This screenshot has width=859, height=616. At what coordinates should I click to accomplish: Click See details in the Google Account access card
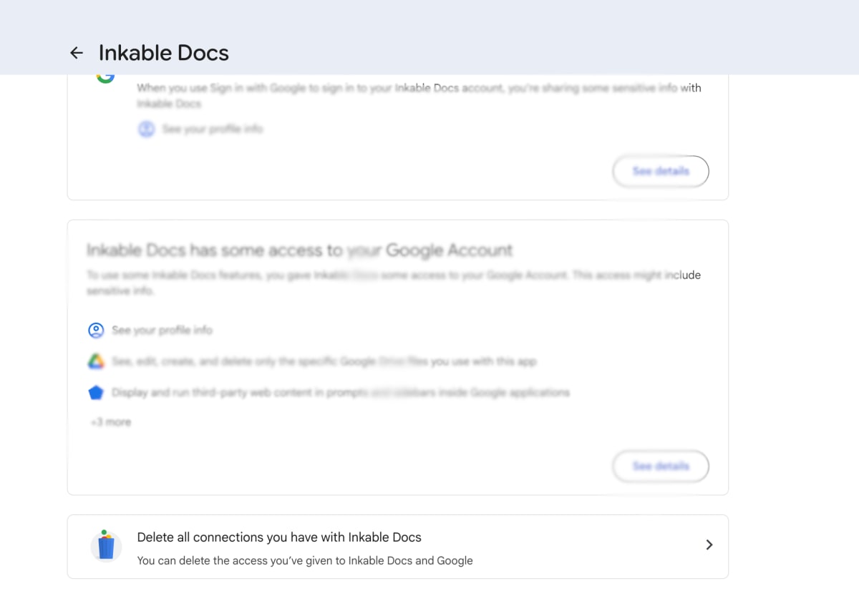pos(661,466)
